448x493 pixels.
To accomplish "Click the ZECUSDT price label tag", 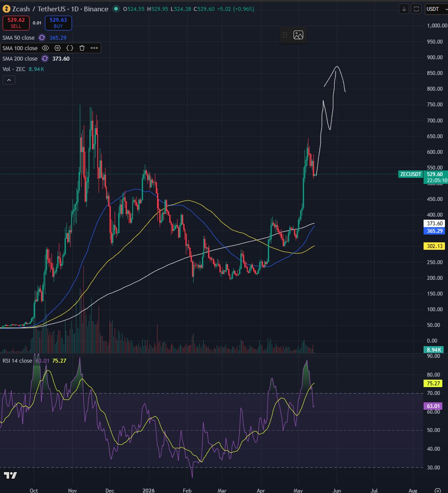I will (x=410, y=174).
